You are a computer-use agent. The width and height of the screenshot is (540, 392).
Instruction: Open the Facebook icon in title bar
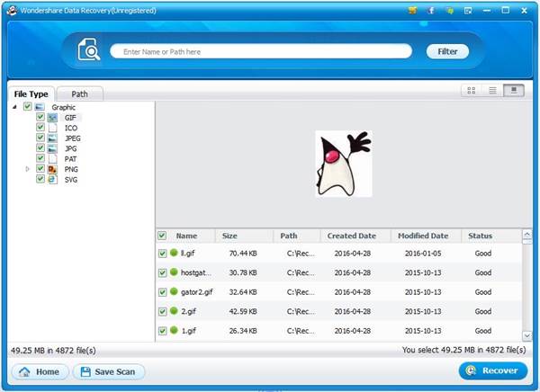[x=431, y=11]
